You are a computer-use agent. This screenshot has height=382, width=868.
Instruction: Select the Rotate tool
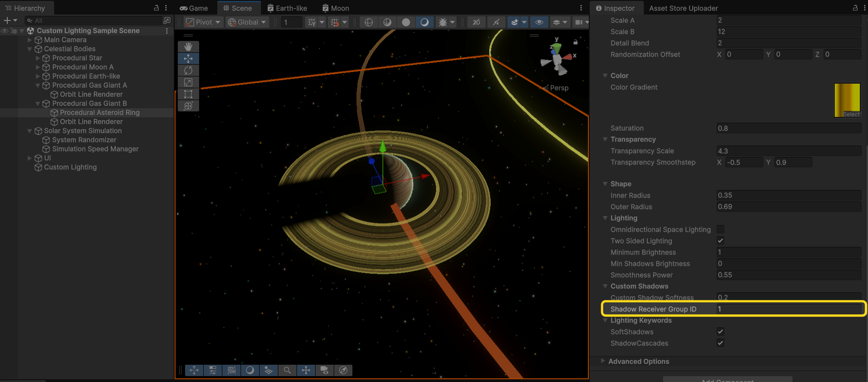click(188, 70)
